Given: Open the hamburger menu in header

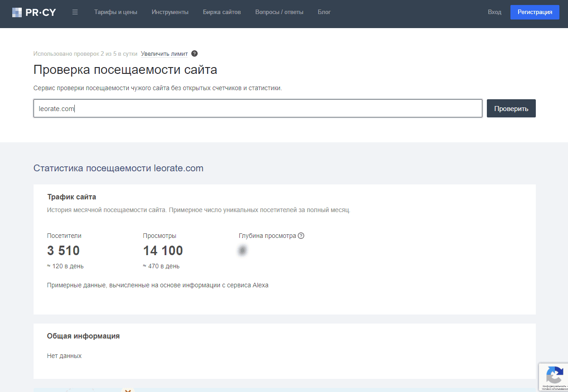Looking at the screenshot, I should coord(75,12).
